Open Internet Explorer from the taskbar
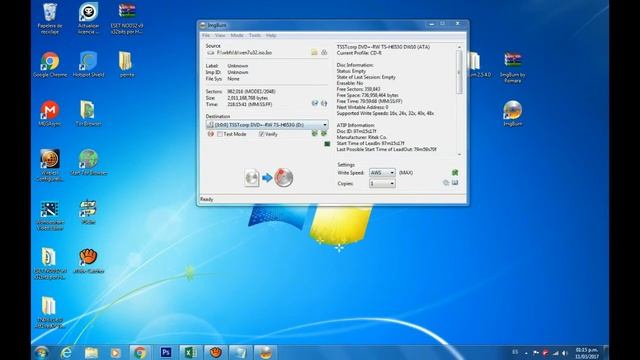This screenshot has width=640, height=360. pos(66,352)
